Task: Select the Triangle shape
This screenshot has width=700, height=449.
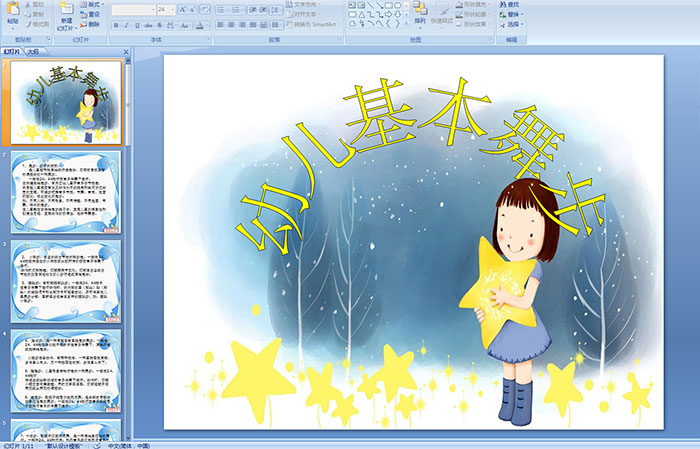Action: (362, 14)
